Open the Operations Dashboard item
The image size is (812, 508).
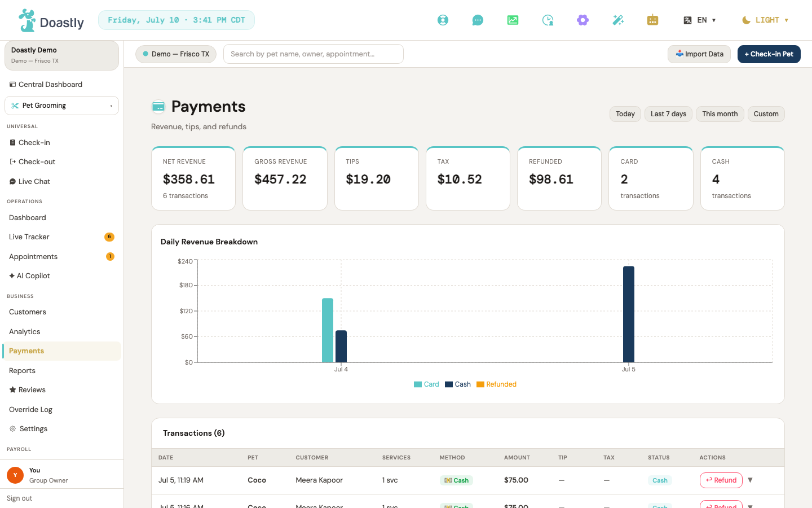click(61, 218)
